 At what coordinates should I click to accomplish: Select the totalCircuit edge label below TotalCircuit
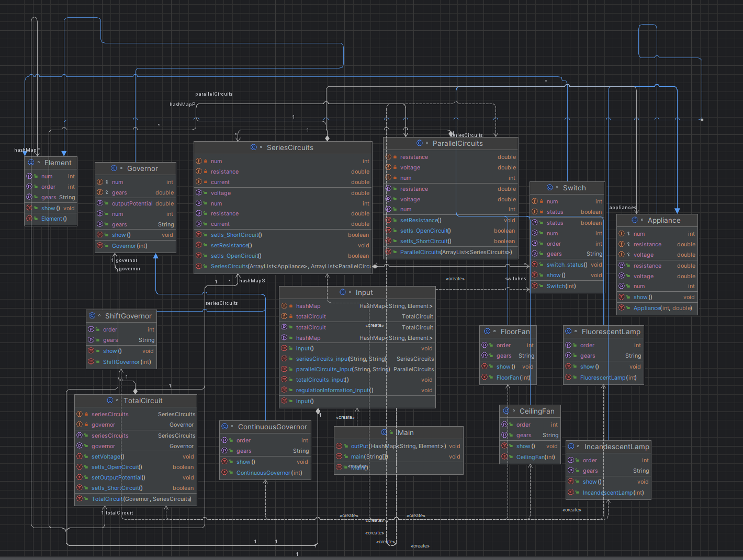point(119,513)
